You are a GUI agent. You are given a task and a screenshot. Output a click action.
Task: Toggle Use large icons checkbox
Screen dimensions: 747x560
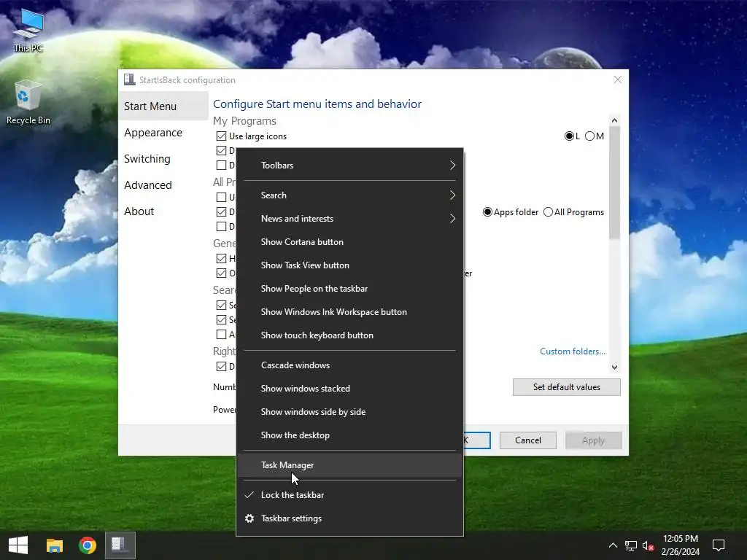(221, 136)
